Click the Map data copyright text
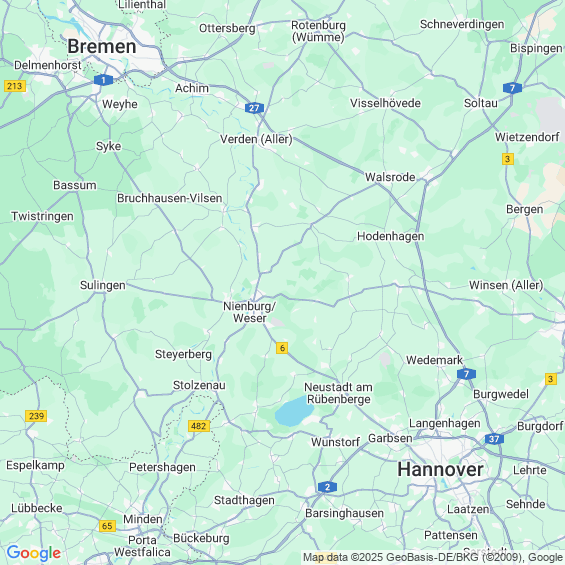 tap(433, 557)
